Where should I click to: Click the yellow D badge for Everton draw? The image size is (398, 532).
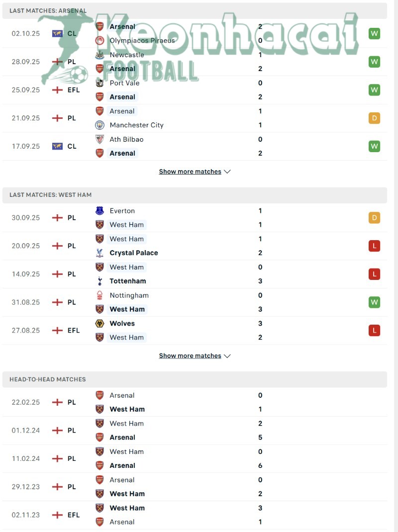[x=374, y=218]
